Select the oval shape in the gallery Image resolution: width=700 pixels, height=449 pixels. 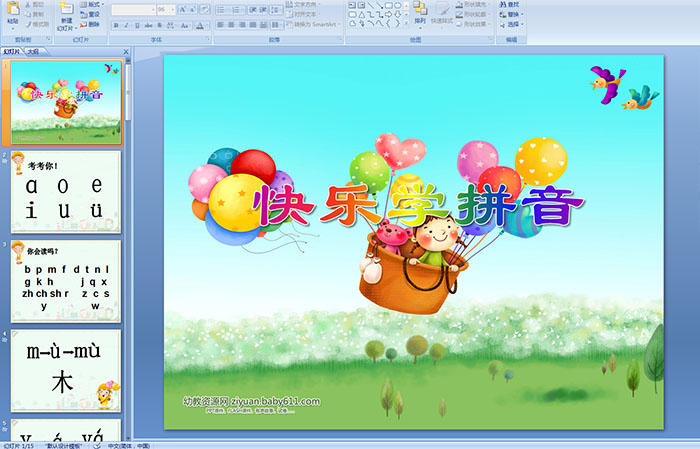397,5
